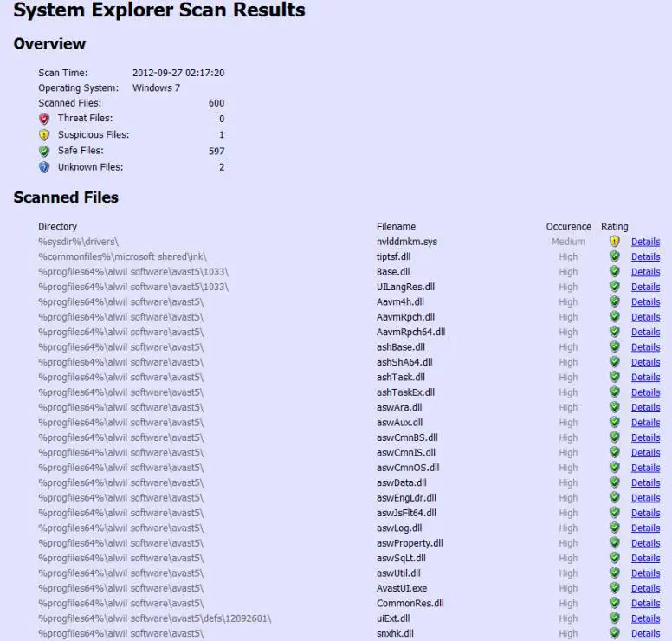The image size is (672, 641).
Task: Click green rating shield for aswAux.dll
Action: point(614,423)
